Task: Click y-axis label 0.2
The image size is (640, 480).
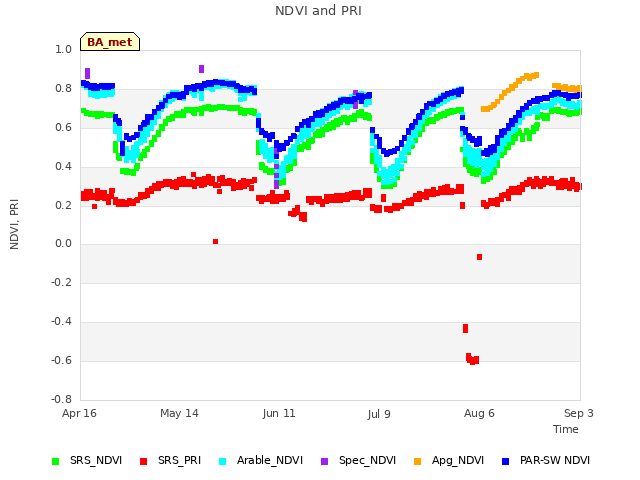Action: [x=63, y=205]
